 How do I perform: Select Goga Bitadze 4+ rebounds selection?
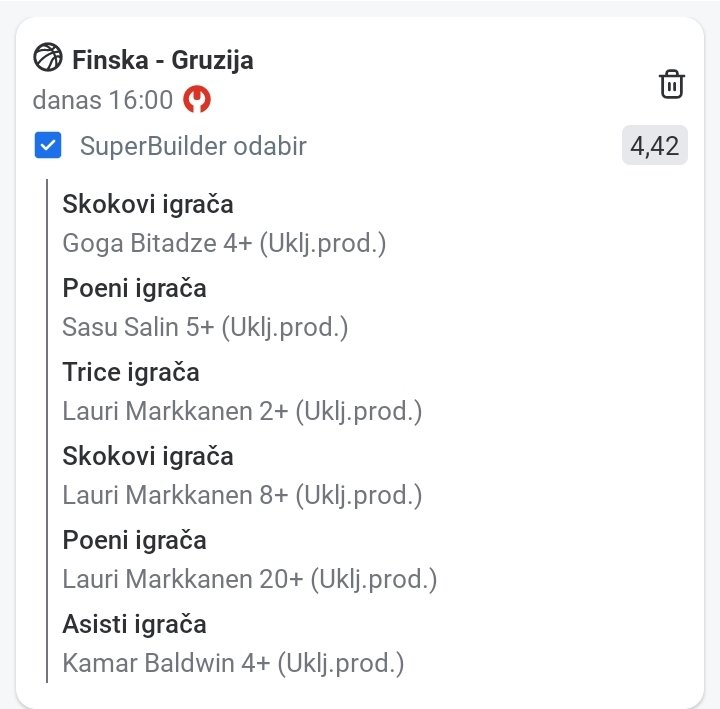coord(224,243)
